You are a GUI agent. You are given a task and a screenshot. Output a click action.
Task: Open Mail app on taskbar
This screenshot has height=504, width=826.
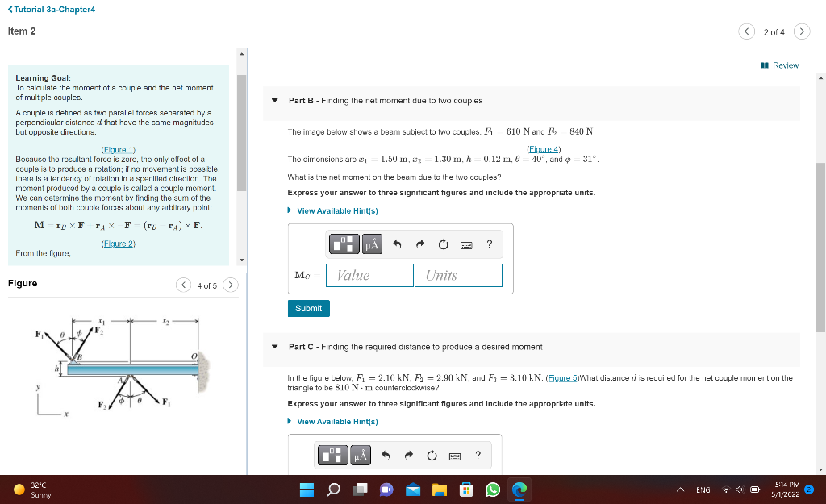click(413, 489)
